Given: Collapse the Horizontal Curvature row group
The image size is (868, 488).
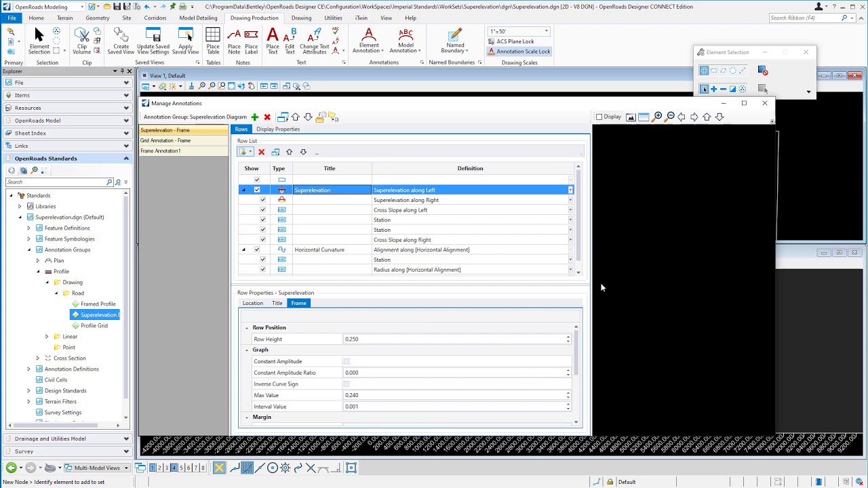Looking at the screenshot, I should (243, 249).
